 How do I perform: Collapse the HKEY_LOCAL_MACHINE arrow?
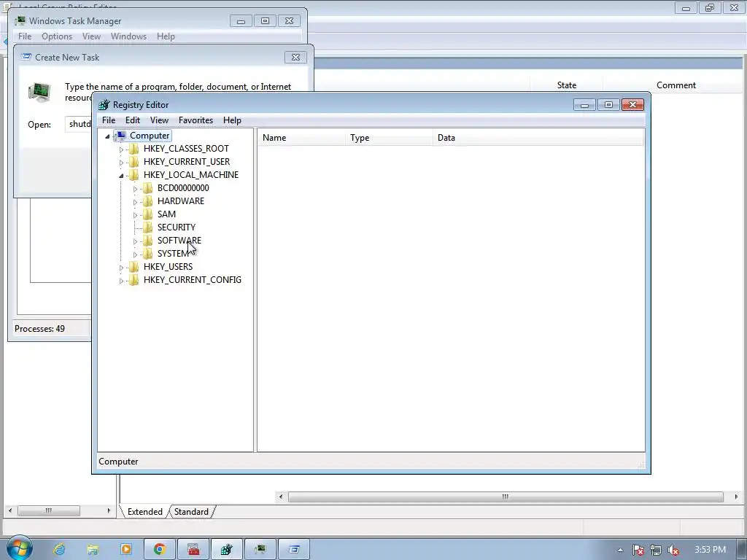(121, 176)
